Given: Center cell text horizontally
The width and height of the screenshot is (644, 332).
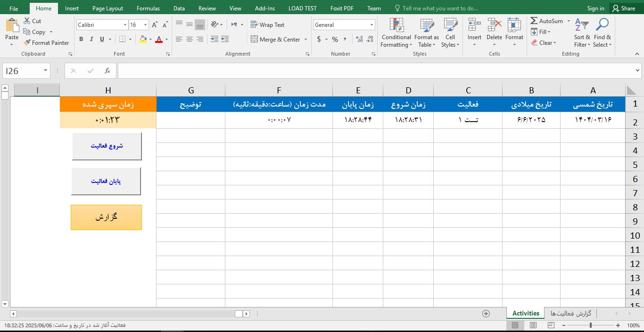Looking at the screenshot, I should [190, 39].
